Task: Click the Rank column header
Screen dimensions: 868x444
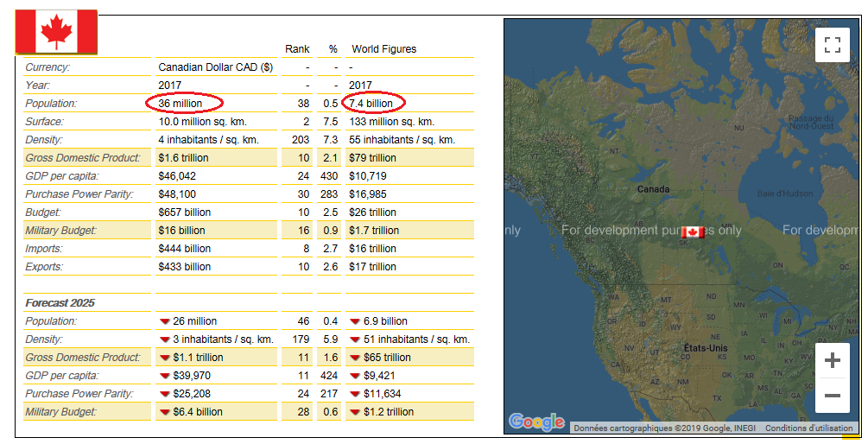Action: pyautogui.click(x=297, y=48)
